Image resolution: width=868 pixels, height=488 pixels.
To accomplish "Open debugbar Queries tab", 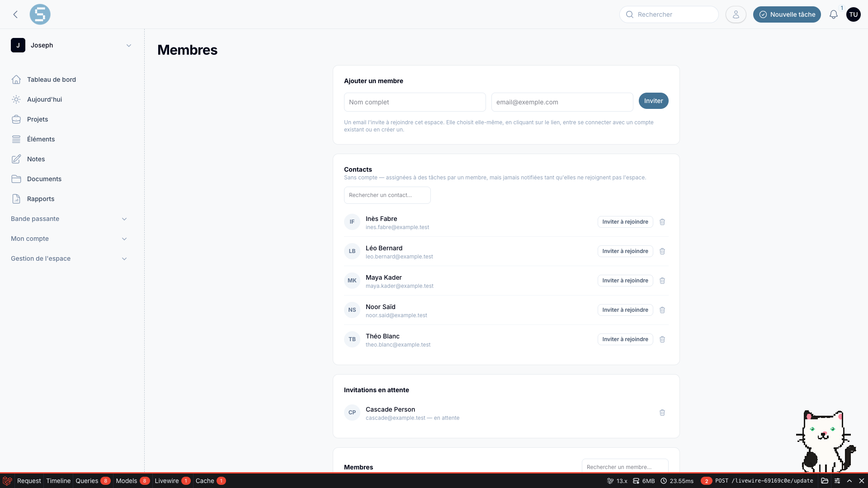I will 93,481.
